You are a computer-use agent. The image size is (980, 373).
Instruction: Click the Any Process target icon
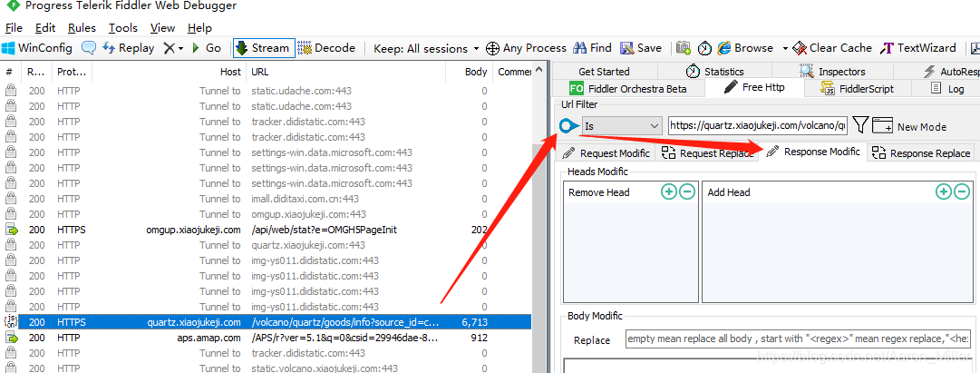[x=492, y=48]
